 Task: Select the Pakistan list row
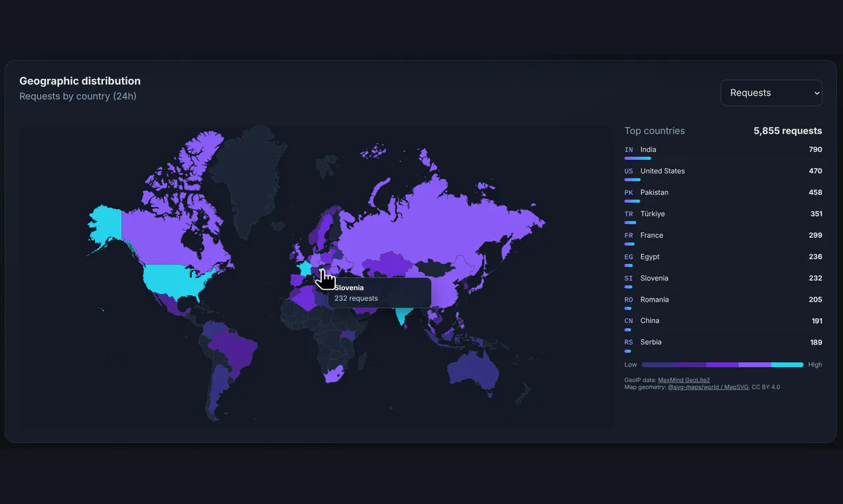[x=723, y=195]
